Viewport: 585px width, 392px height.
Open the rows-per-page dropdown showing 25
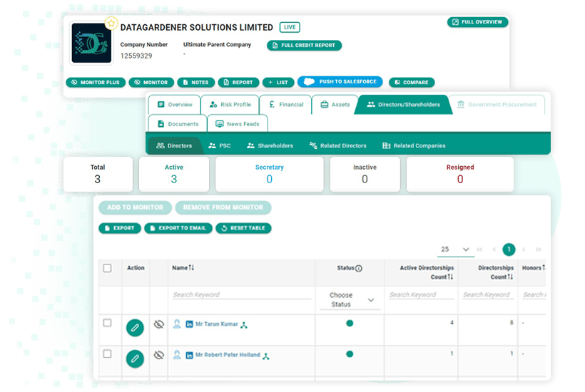click(x=456, y=249)
